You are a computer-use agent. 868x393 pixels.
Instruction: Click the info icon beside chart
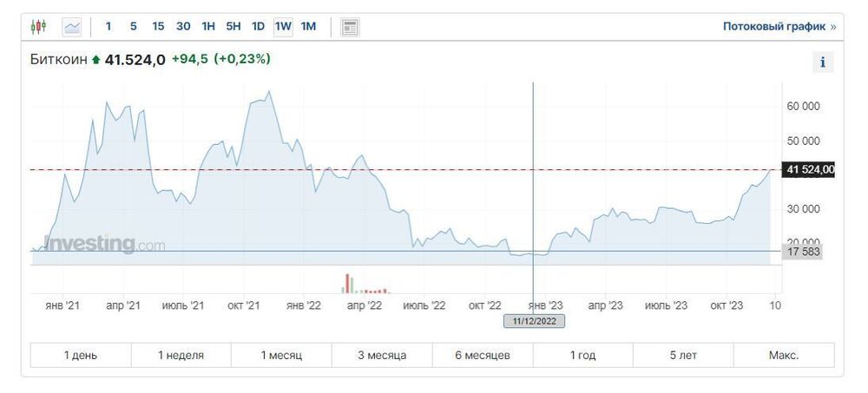[x=823, y=62]
